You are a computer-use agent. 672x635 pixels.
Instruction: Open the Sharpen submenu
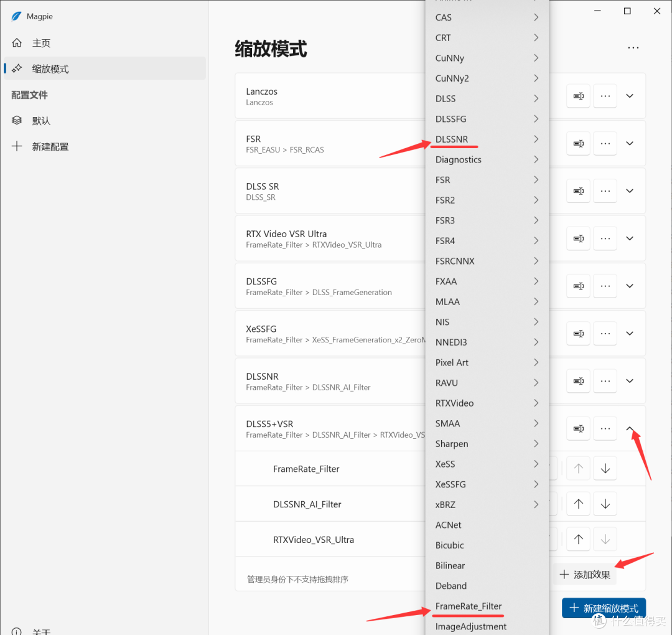click(x=487, y=444)
